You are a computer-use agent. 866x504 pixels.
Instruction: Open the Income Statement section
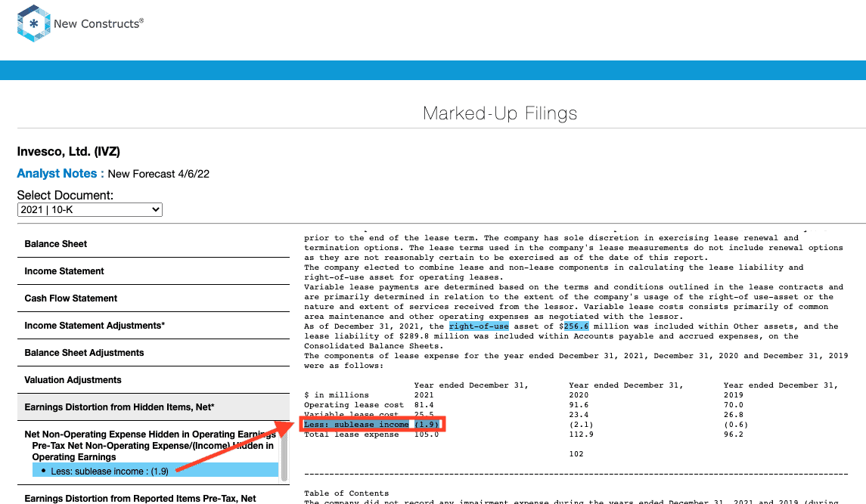pos(153,271)
